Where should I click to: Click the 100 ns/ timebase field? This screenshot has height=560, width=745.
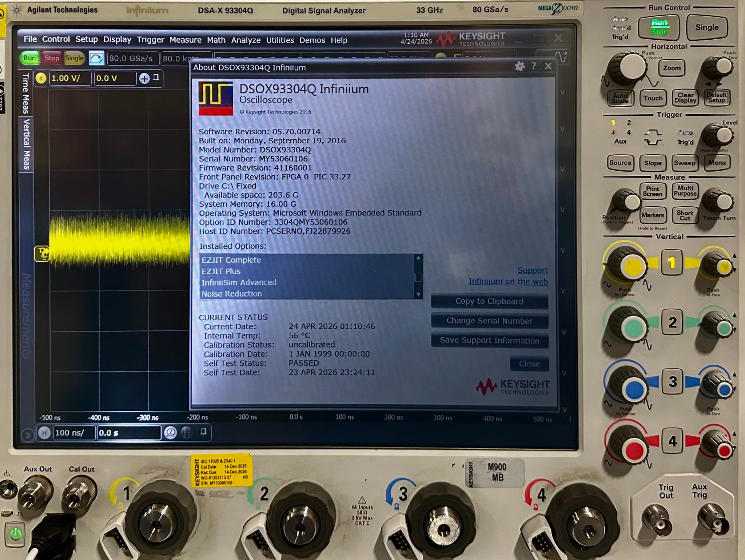point(74,433)
